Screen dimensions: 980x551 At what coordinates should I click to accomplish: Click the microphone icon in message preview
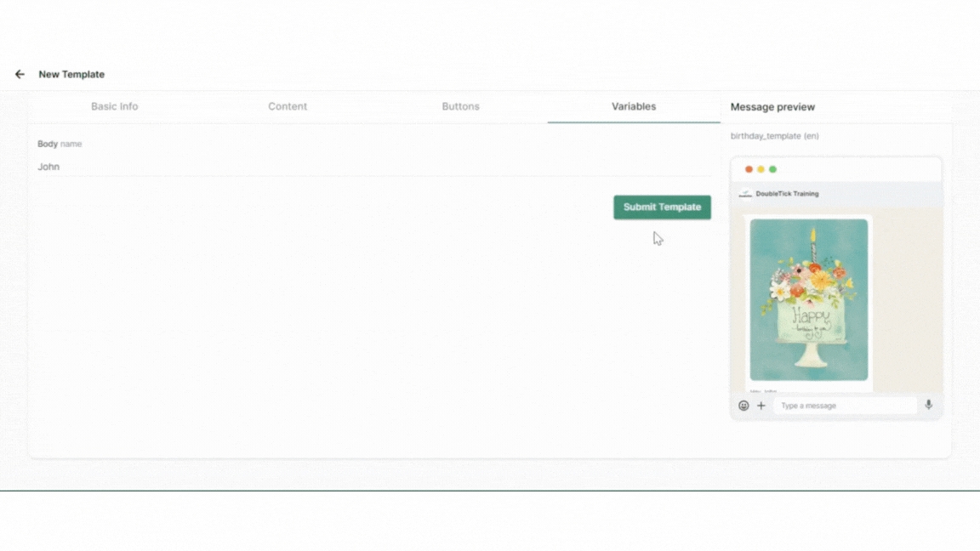point(928,406)
